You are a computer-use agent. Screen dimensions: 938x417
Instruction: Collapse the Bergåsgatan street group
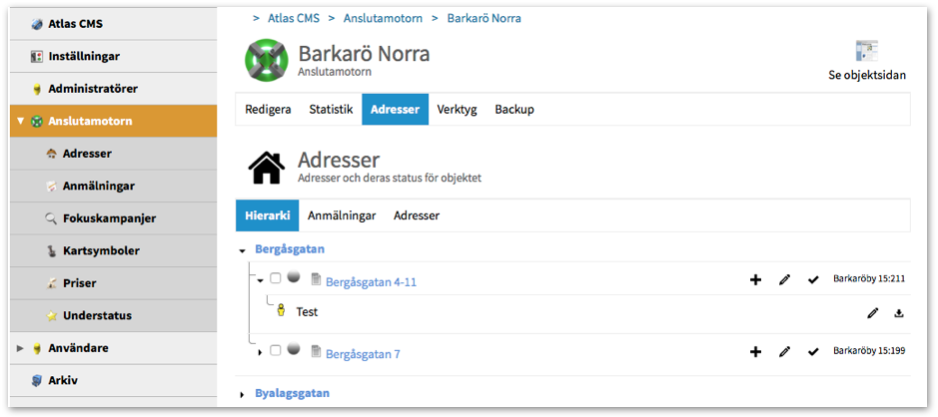coord(243,250)
